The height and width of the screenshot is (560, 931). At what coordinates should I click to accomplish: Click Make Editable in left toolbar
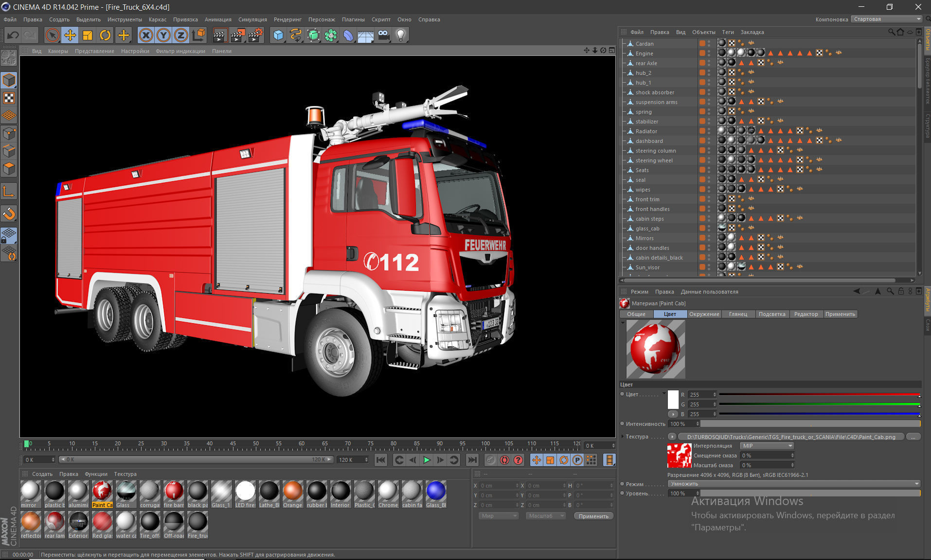click(9, 58)
